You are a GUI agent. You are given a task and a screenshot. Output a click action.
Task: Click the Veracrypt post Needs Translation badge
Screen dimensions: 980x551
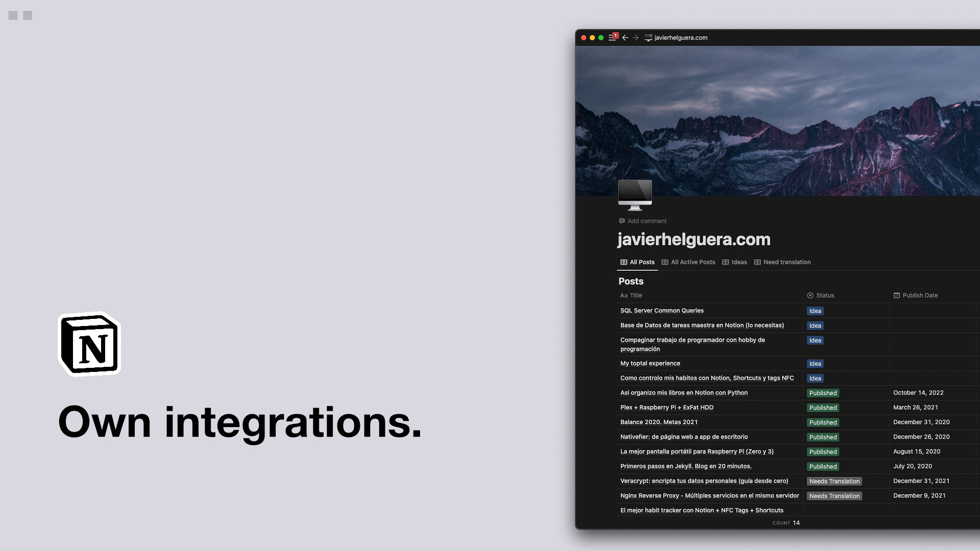[835, 481]
